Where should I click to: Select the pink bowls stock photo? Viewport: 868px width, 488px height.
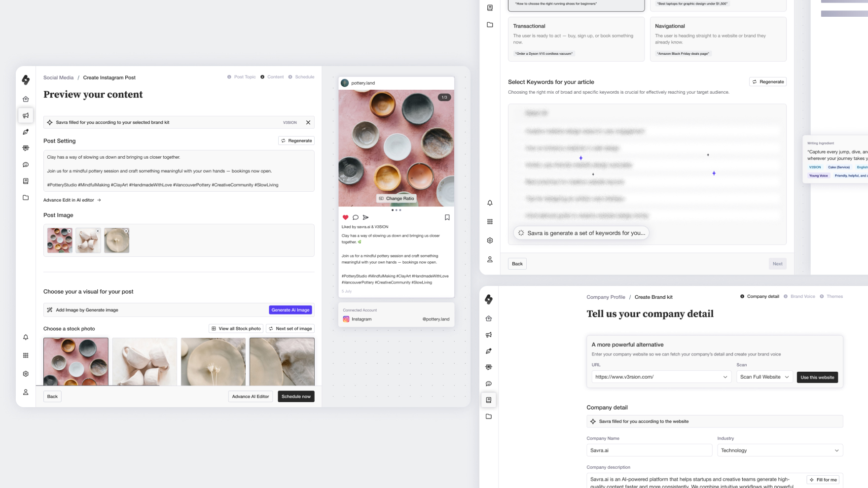click(76, 362)
